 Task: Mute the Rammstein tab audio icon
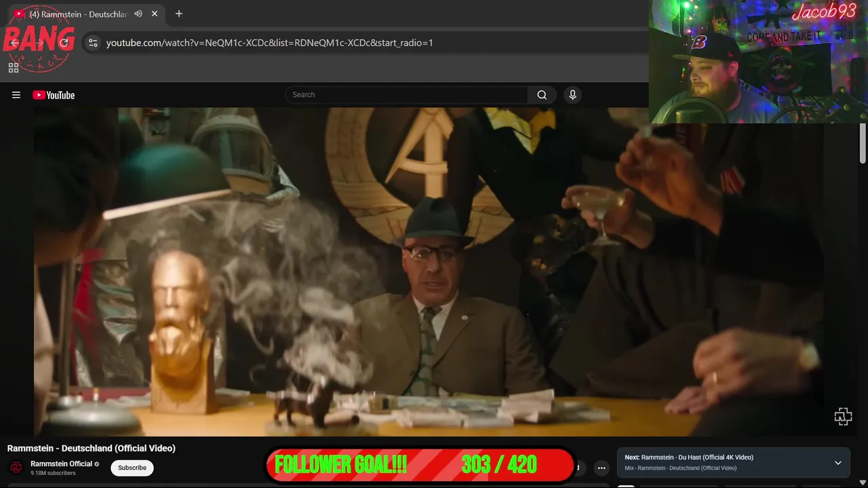138,14
